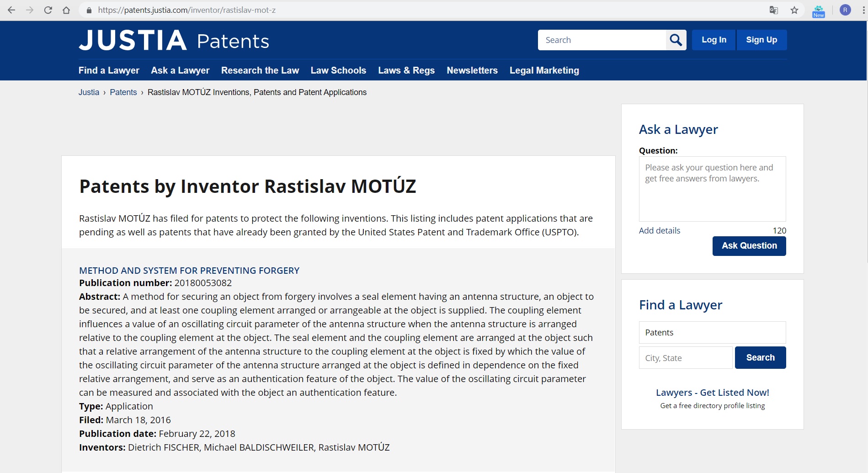Open Newsletters menu item
This screenshot has height=473, width=868.
click(x=472, y=70)
